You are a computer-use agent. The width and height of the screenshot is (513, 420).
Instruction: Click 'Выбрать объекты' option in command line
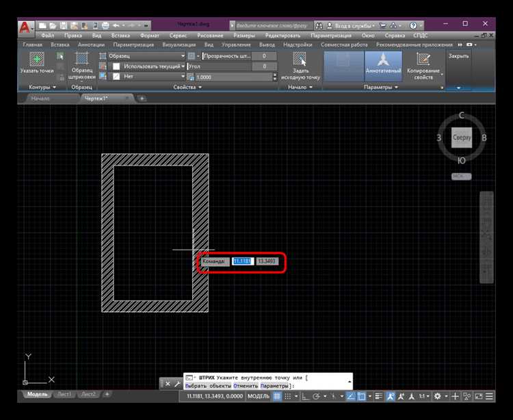pyautogui.click(x=208, y=386)
